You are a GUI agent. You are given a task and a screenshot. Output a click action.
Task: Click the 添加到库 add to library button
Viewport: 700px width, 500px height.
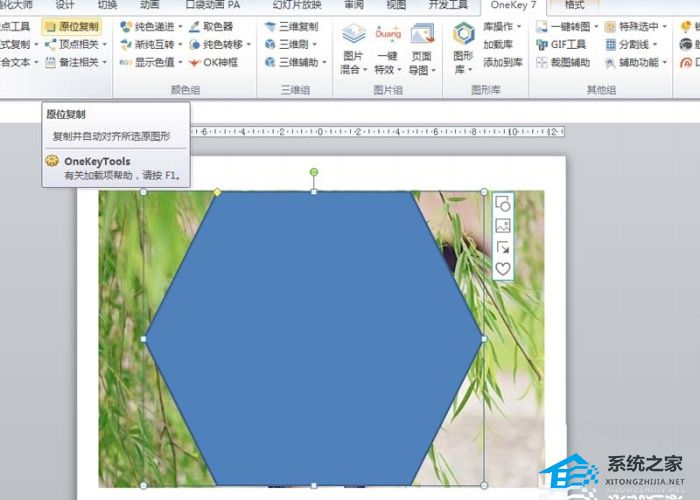[x=503, y=62]
